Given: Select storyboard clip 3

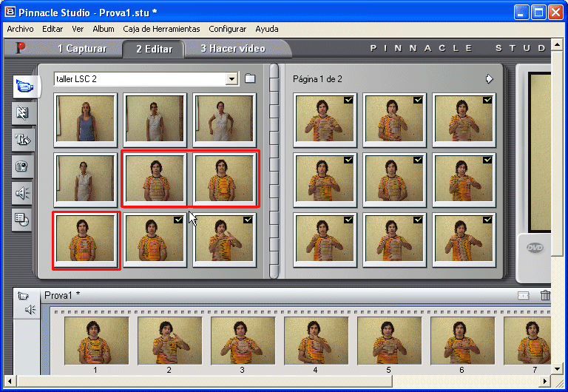Looking at the screenshot, I should tap(243, 340).
